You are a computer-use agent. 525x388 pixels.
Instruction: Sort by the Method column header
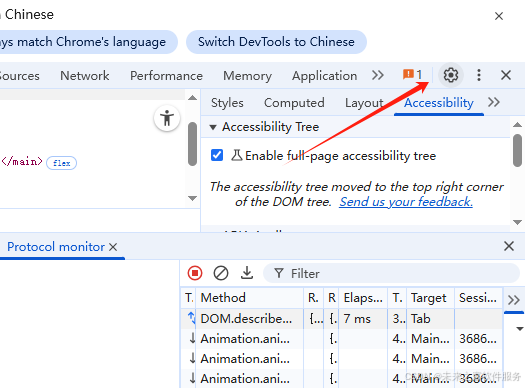pos(249,298)
